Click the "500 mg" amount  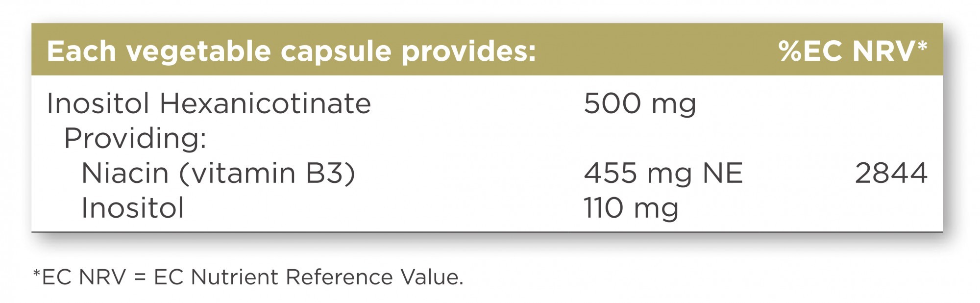pyautogui.click(x=639, y=104)
